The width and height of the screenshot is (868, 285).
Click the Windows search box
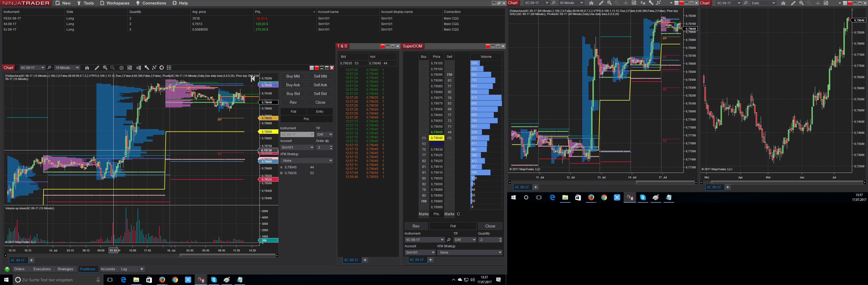coord(57,280)
